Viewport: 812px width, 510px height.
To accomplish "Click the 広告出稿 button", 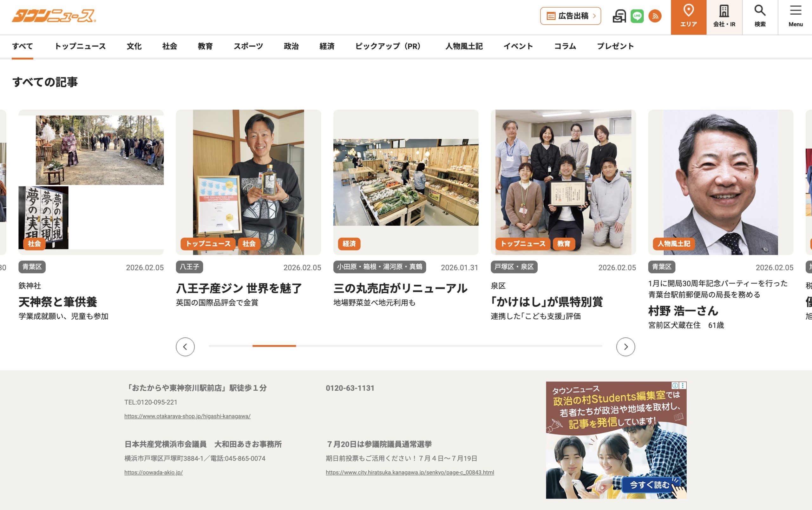I will pyautogui.click(x=570, y=16).
